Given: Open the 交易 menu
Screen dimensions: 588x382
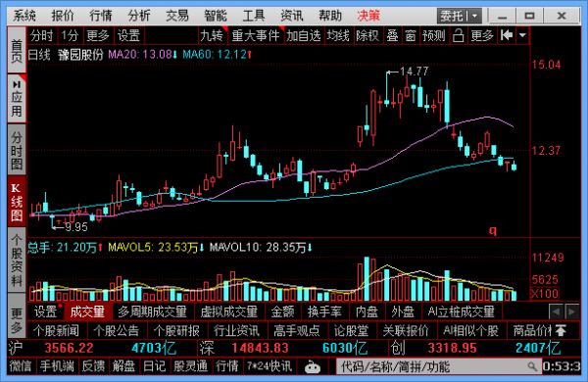Looking at the screenshot, I should click(177, 16).
